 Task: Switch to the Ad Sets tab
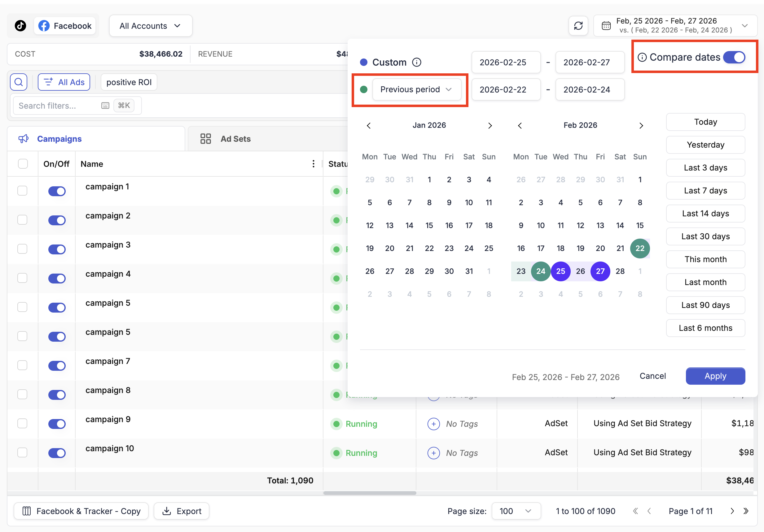(x=235, y=139)
